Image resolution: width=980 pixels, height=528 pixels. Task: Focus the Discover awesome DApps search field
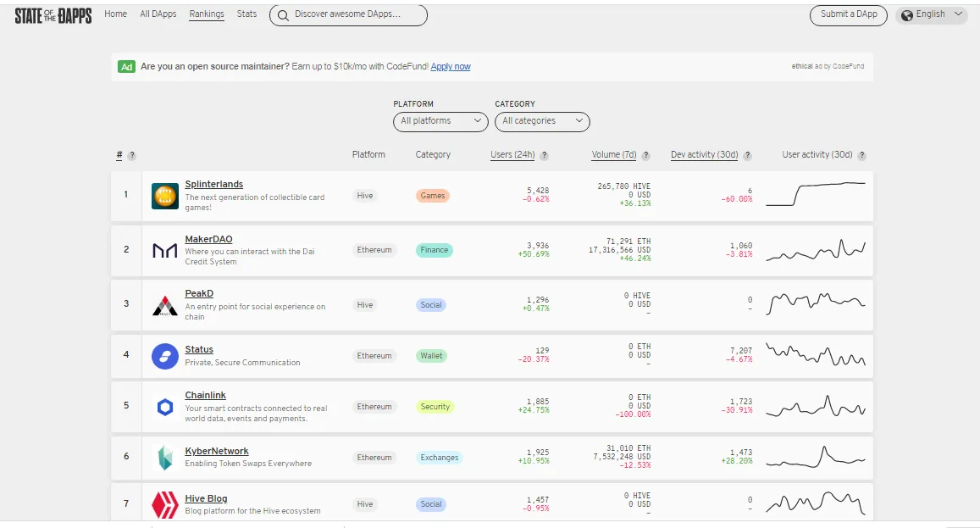pyautogui.click(x=348, y=15)
